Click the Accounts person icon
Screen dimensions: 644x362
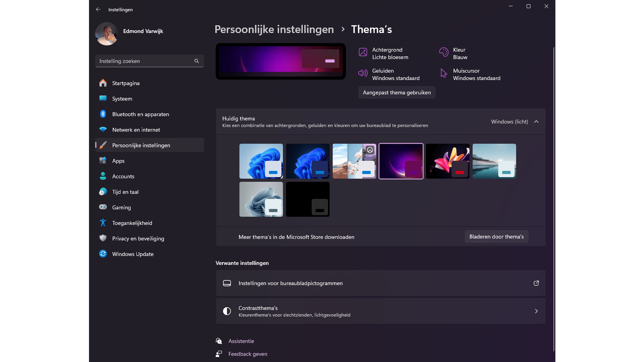pos(103,176)
